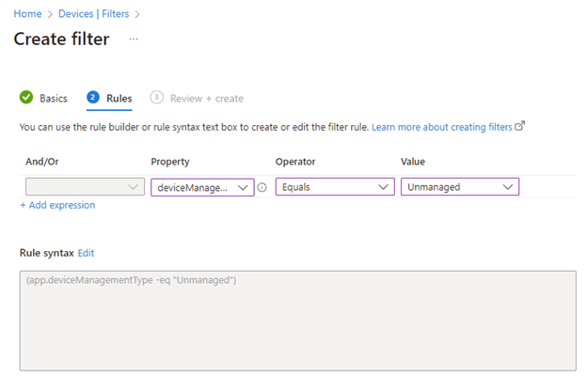
Task: Click the info icon next to Property dropdown
Action: pyautogui.click(x=262, y=187)
